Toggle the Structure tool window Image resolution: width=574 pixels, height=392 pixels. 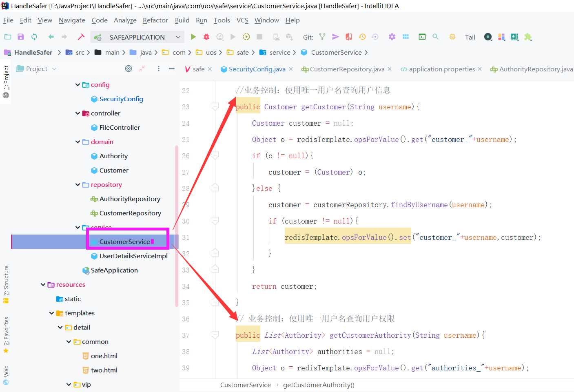6,284
